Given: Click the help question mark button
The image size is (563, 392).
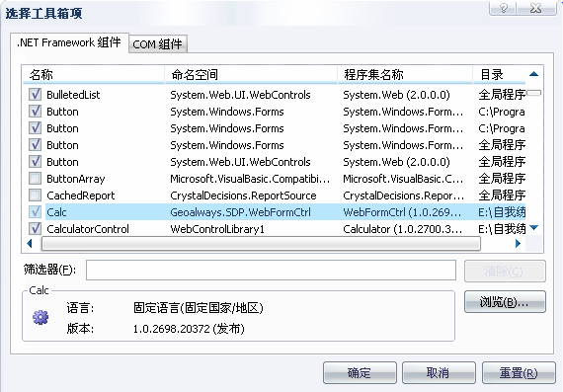Looking at the screenshot, I should (x=503, y=8).
